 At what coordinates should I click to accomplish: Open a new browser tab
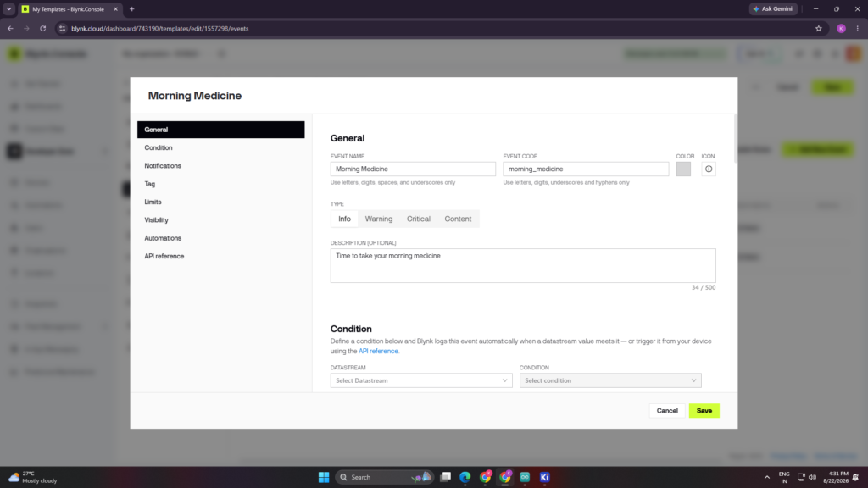click(131, 8)
